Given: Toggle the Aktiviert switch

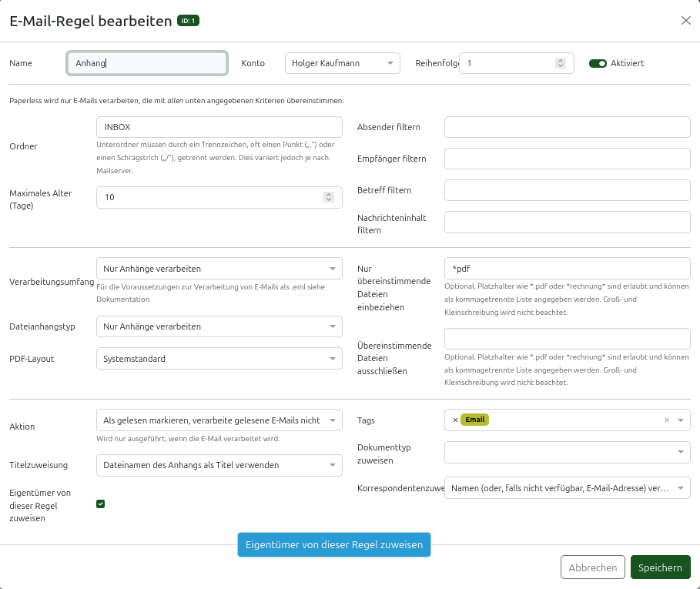Looking at the screenshot, I should pyautogui.click(x=598, y=63).
